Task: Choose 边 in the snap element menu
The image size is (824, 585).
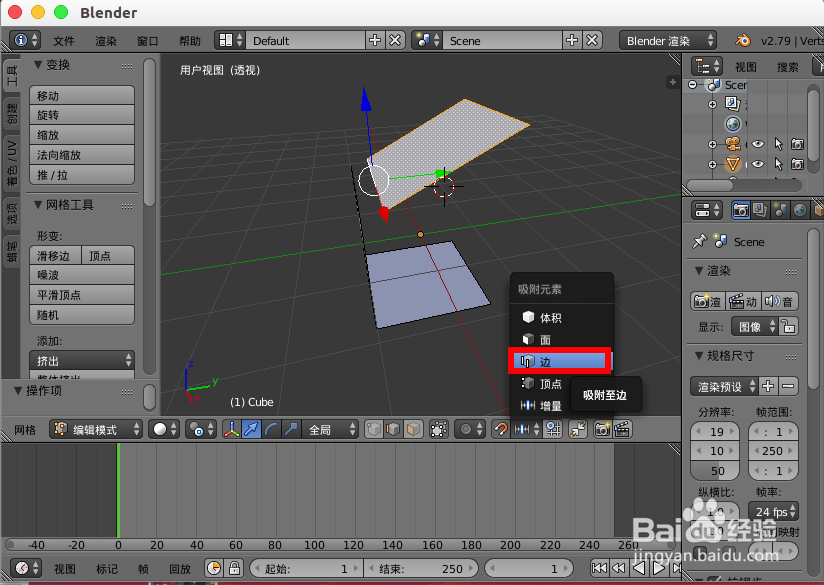Action: click(560, 360)
